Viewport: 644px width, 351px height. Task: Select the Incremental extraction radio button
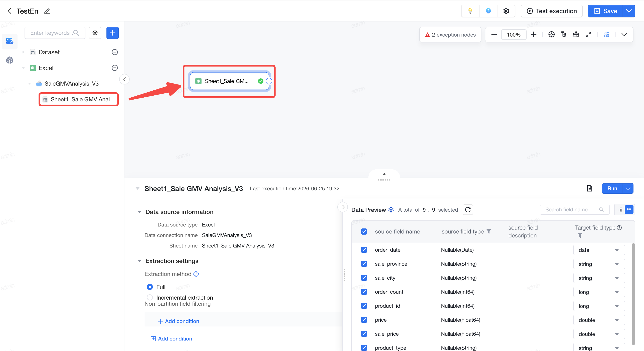point(150,297)
